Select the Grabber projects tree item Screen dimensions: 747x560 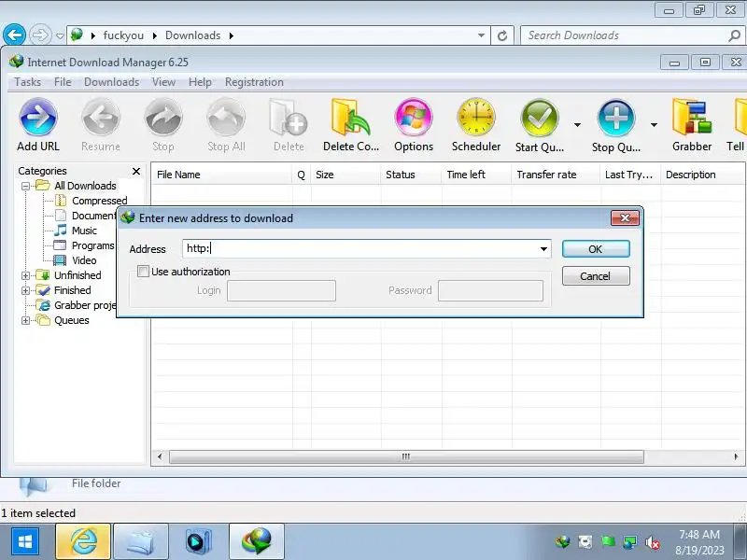coord(85,305)
